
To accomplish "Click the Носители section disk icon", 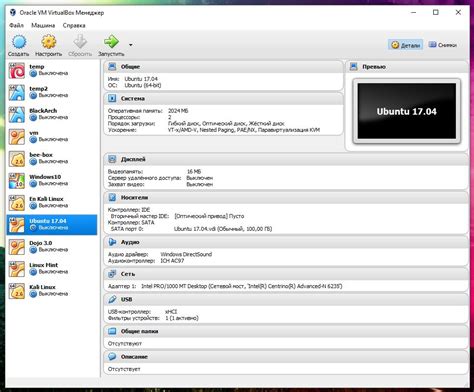I will point(112,197).
